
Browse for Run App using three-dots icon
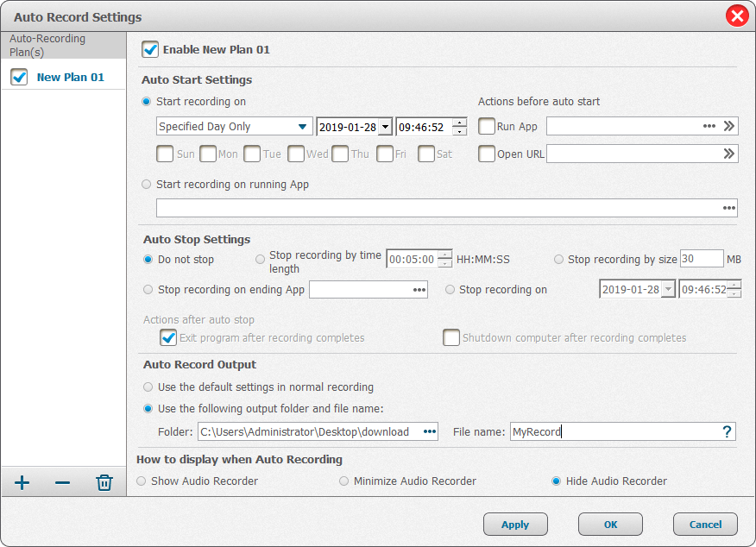coord(709,126)
